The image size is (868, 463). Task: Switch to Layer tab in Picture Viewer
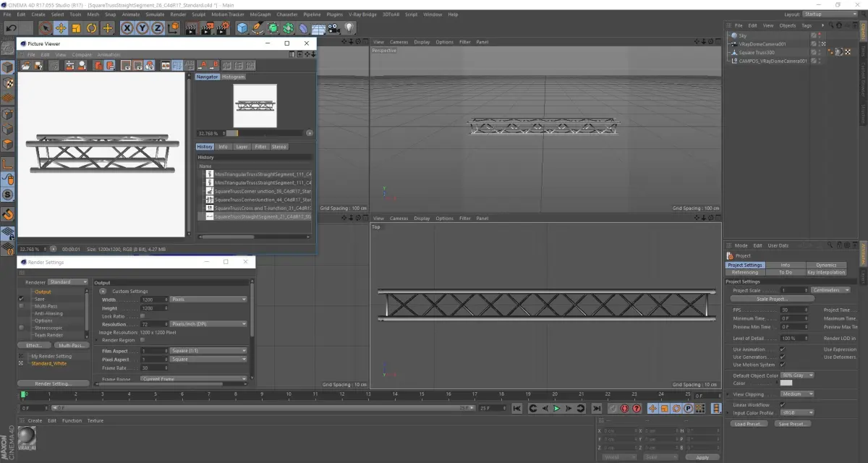click(242, 147)
